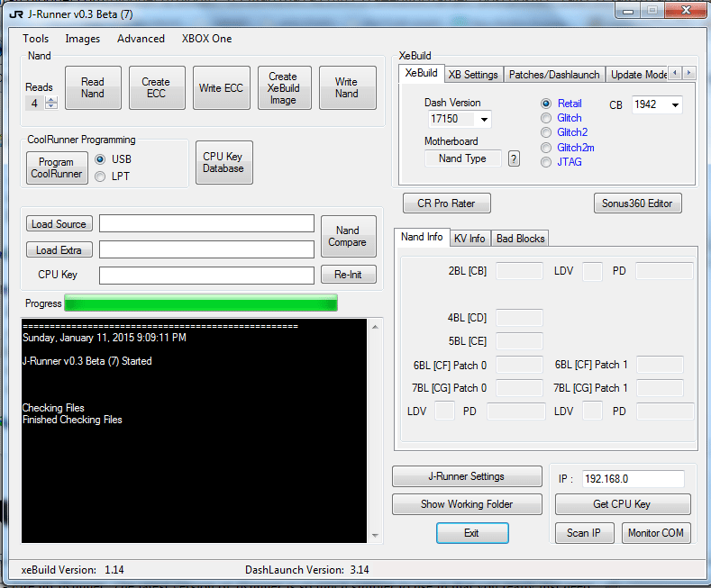The width and height of the screenshot is (711, 588).
Task: Click the Exit button
Action: click(472, 533)
